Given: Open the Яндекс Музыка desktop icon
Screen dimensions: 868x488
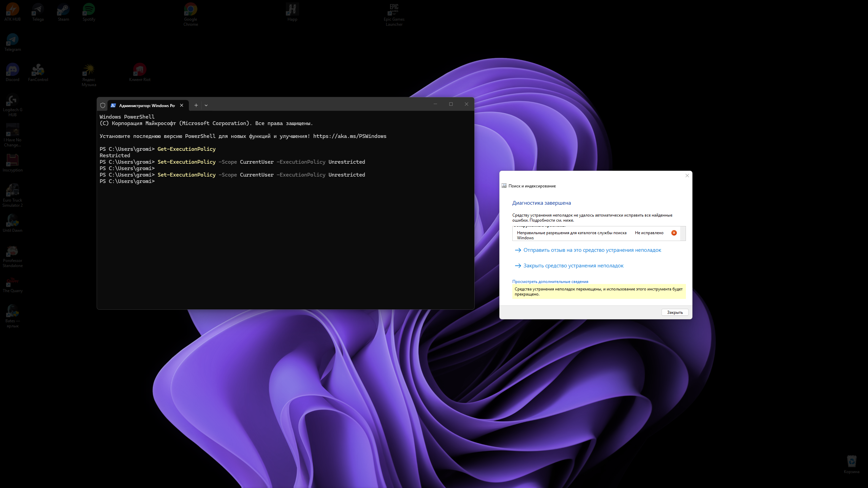Looking at the screenshot, I should [89, 75].
